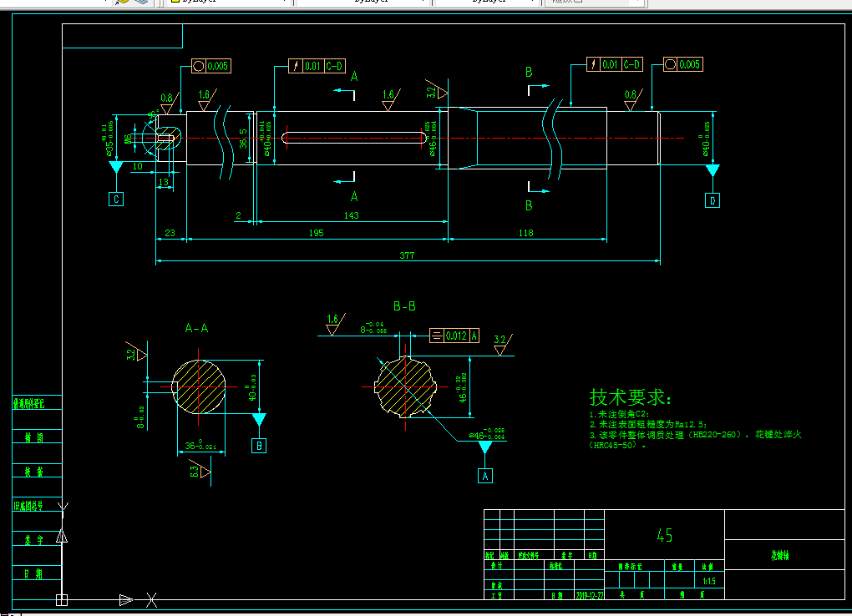Select technical note 3 about HB220-260 treatment
Screen dimensions: 852x616
click(x=696, y=439)
